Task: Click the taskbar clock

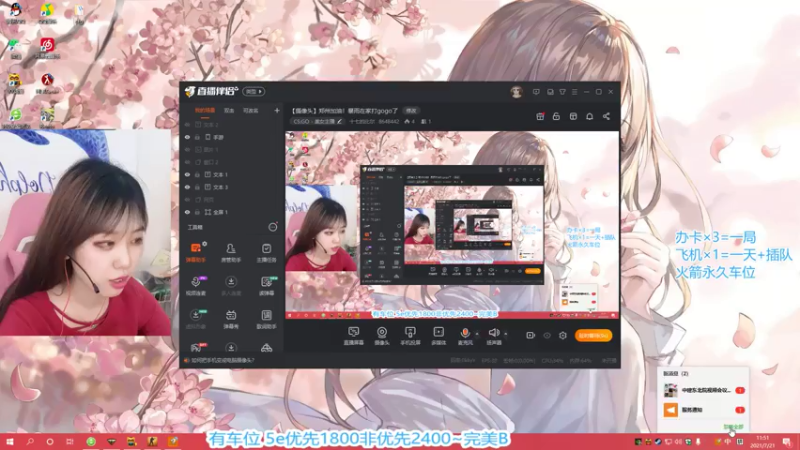Action: tap(762, 441)
